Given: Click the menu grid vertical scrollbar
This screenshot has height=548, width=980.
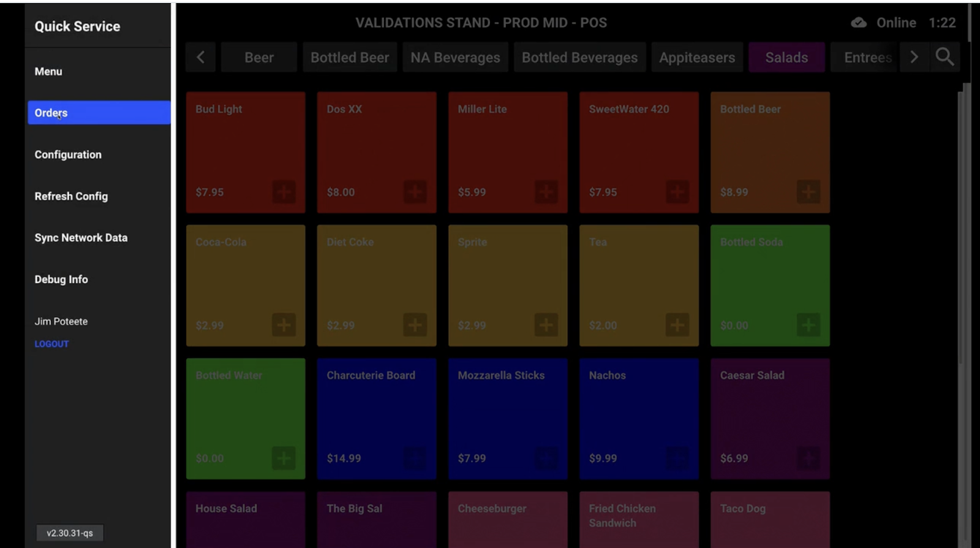Looking at the screenshot, I should click(x=960, y=227).
